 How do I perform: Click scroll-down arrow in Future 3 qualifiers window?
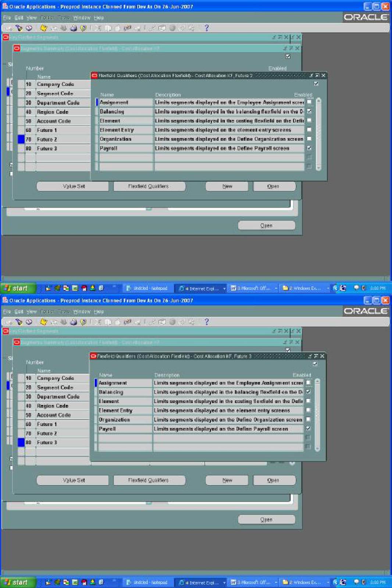point(317,448)
